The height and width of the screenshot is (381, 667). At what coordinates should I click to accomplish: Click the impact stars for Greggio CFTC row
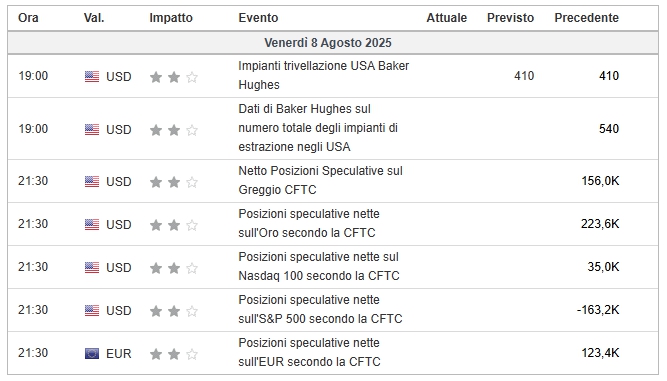click(174, 182)
